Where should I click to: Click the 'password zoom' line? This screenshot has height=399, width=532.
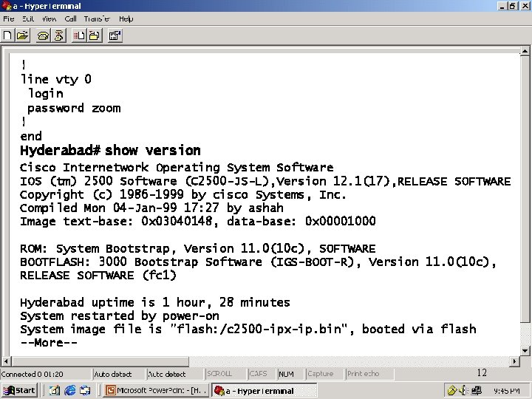(x=74, y=108)
